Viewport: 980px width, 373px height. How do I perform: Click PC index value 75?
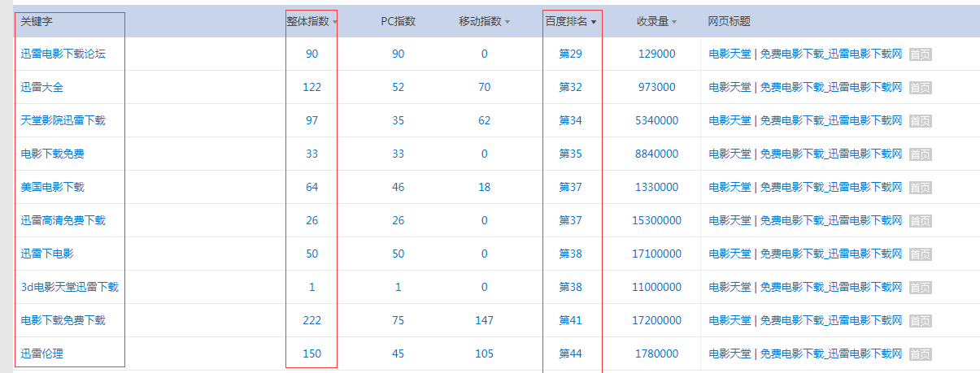[x=398, y=320]
